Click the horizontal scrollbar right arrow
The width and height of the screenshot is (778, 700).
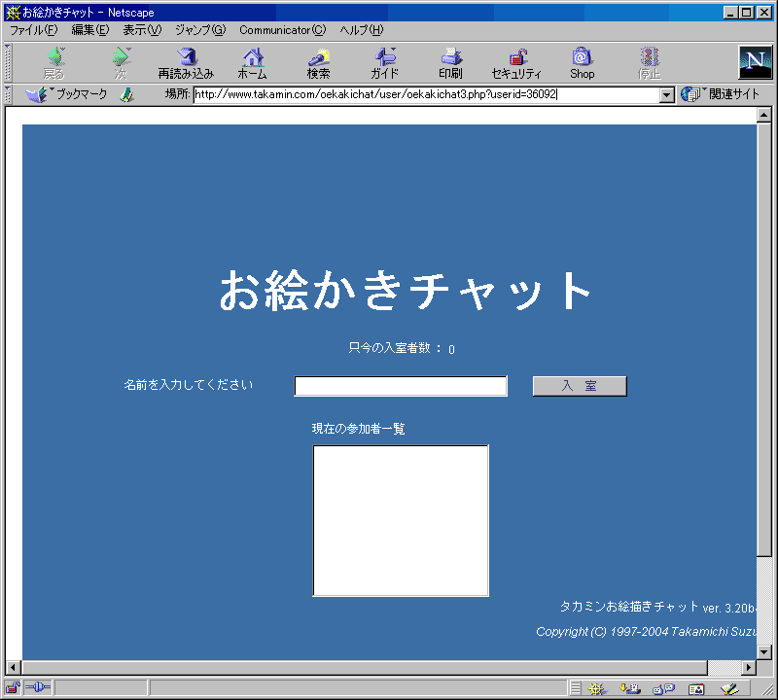tap(749, 668)
